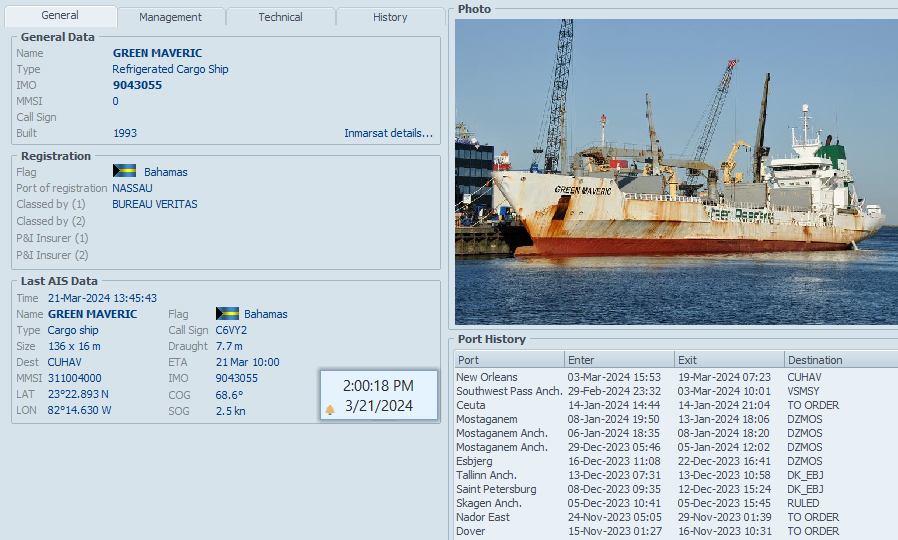Select the New Orleans port history row
Image resolution: width=898 pixels, height=540 pixels.
click(x=676, y=377)
